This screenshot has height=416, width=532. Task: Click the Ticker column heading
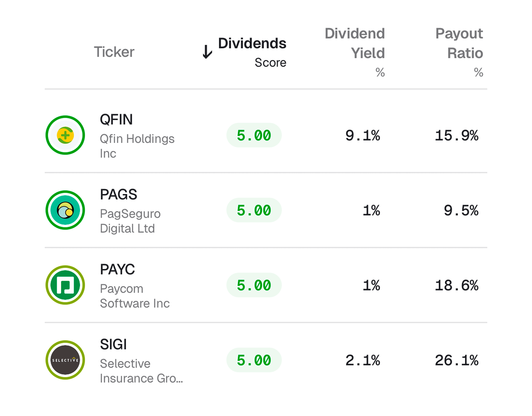click(114, 51)
